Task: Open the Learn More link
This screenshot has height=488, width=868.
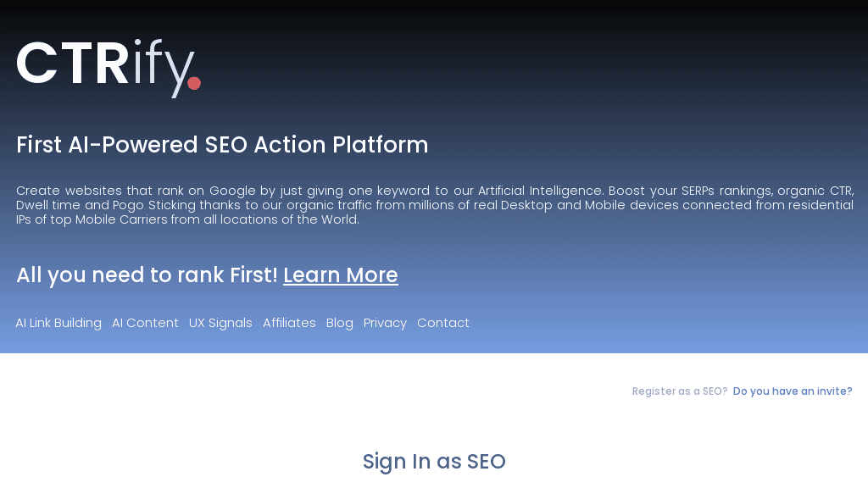Action: pyautogui.click(x=341, y=274)
